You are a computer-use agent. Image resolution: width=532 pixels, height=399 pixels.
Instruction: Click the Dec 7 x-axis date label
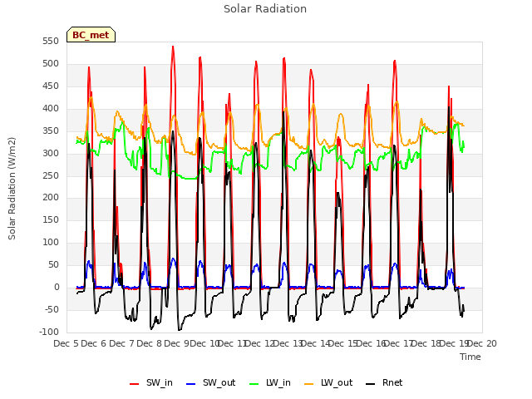pyautogui.click(x=122, y=343)
